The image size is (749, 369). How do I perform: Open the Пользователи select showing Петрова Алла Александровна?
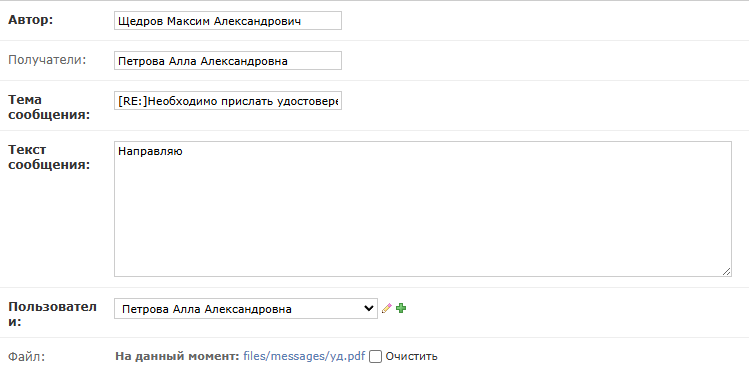(246, 309)
